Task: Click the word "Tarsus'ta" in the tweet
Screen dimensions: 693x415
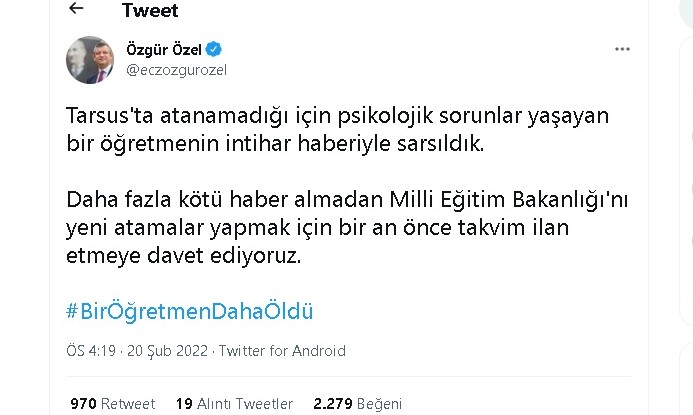Action: [104, 117]
